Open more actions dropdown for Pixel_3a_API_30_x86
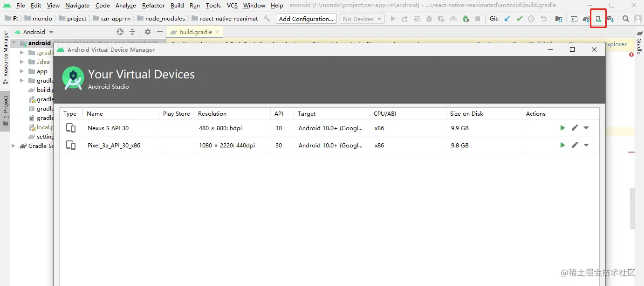 (x=586, y=145)
